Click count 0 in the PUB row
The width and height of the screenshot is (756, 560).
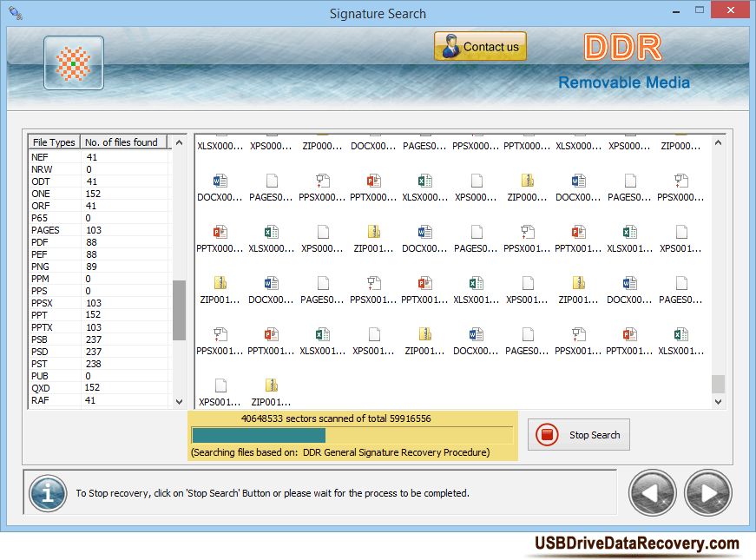[x=89, y=376]
